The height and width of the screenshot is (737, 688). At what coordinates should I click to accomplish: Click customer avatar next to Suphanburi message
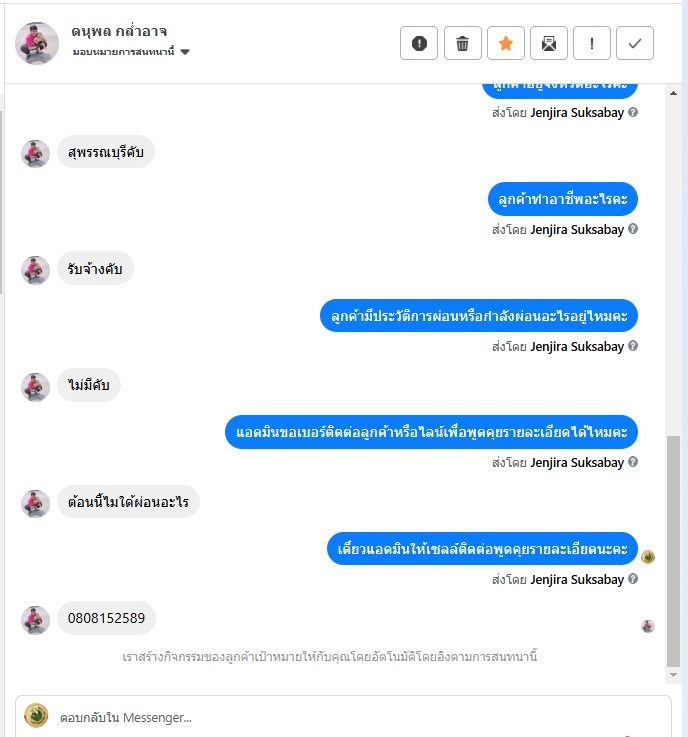[x=35, y=153]
